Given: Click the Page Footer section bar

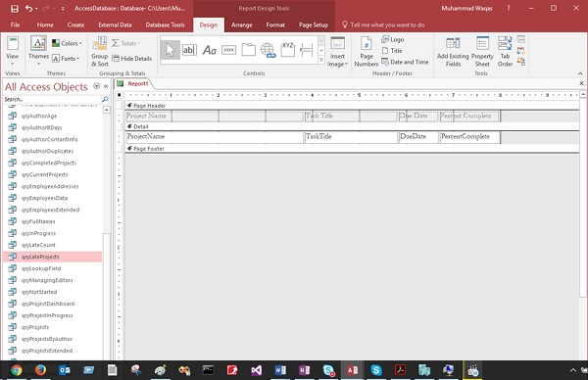Looking at the screenshot, I should coord(352,149).
